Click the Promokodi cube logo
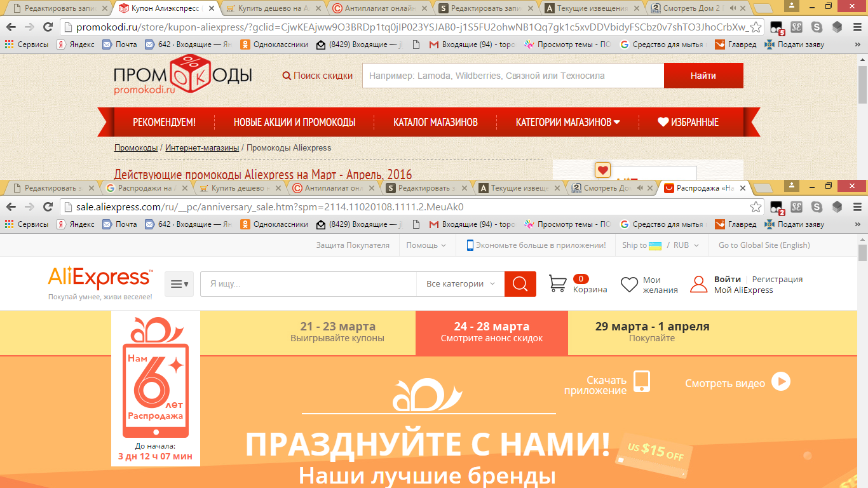This screenshot has height=488, width=868. (x=189, y=74)
